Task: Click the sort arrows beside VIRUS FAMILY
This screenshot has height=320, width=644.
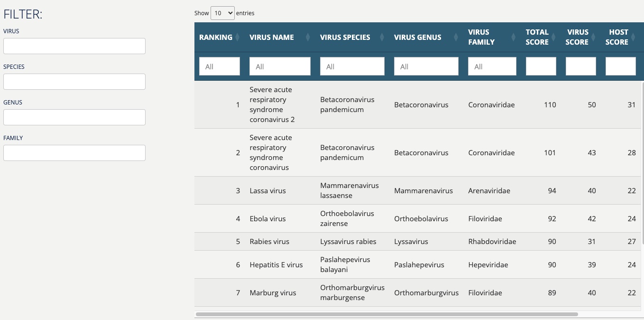Action: click(513, 37)
